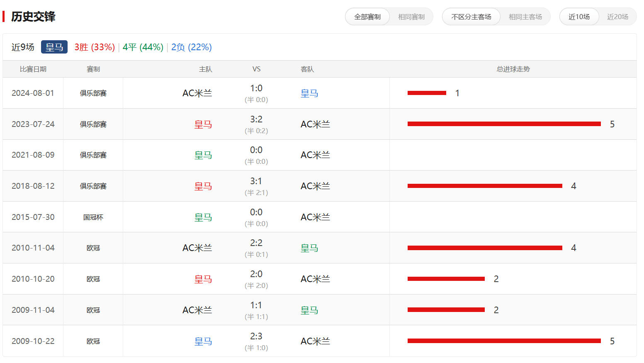Open the 2:0 score result

point(256,274)
